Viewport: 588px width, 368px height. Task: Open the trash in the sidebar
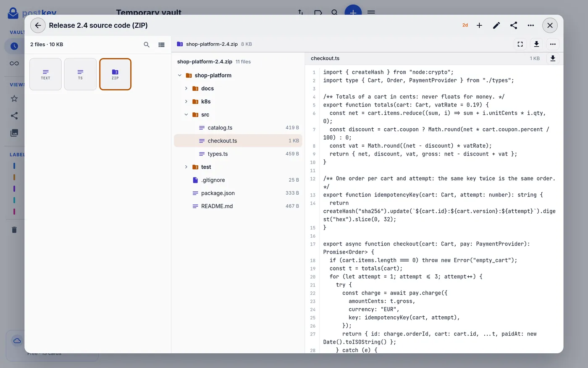(14, 230)
